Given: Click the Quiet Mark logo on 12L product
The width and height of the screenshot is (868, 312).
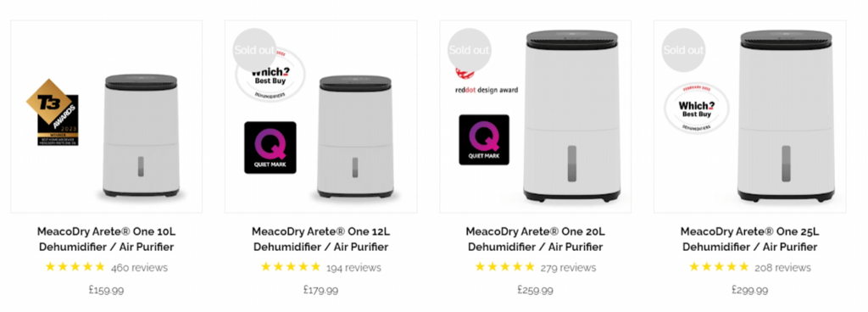Looking at the screenshot, I should [x=270, y=148].
